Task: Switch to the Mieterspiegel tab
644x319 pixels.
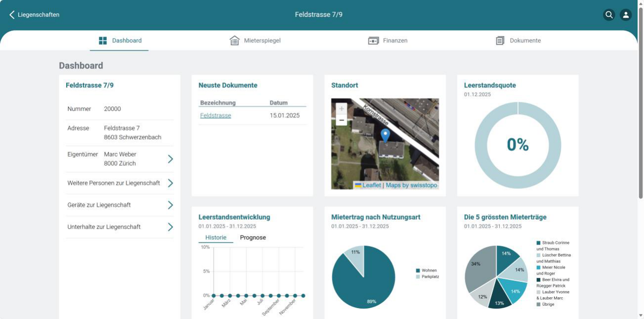Action: tap(255, 41)
